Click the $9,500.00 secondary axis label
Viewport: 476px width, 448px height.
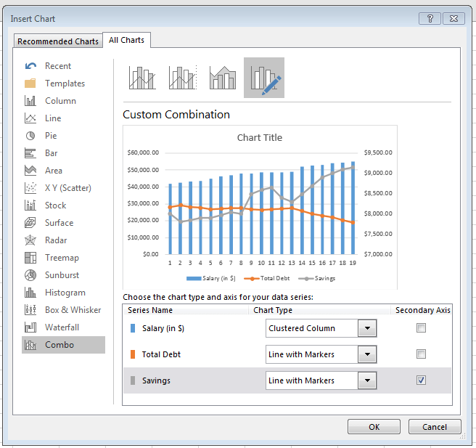point(378,152)
